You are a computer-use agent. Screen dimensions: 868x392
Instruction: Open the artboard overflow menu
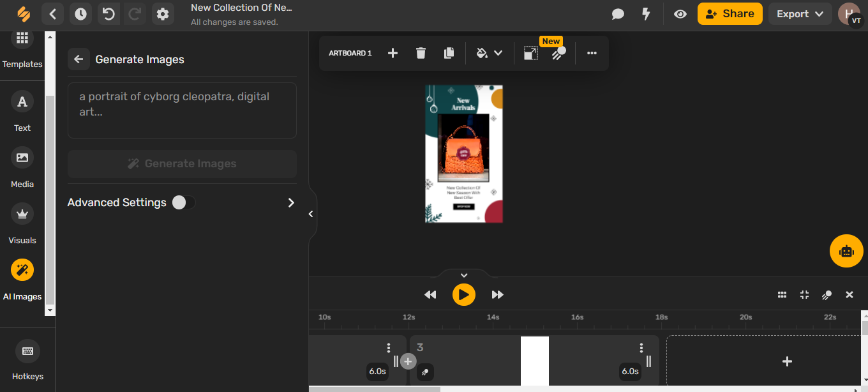pos(592,53)
